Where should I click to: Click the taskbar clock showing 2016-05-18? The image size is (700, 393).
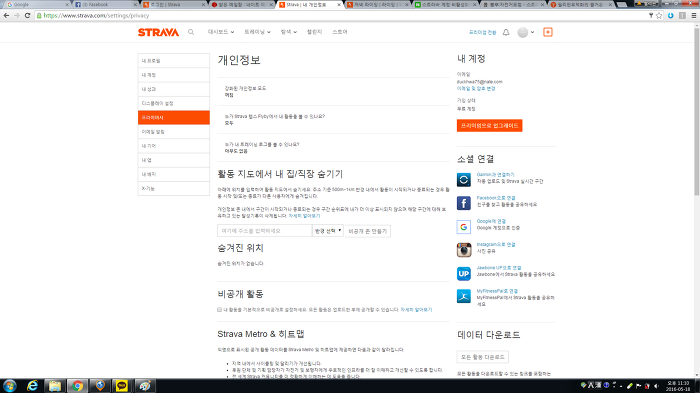pyautogui.click(x=678, y=386)
